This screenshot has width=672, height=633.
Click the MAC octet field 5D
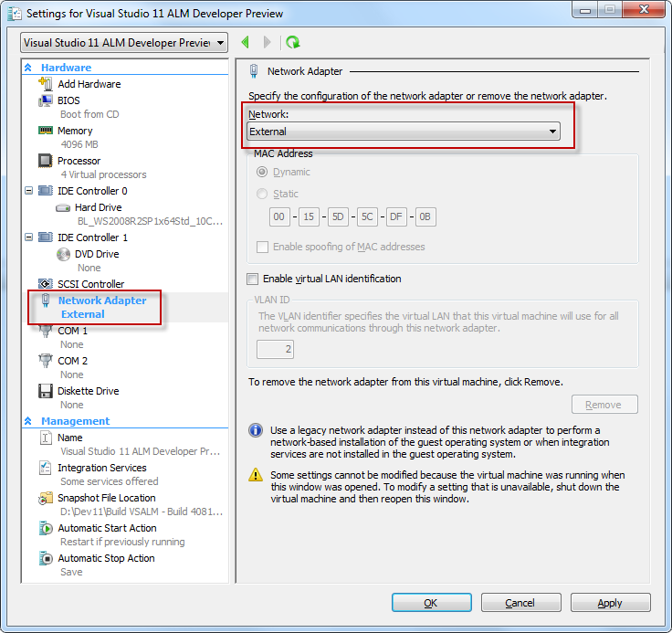pos(338,217)
